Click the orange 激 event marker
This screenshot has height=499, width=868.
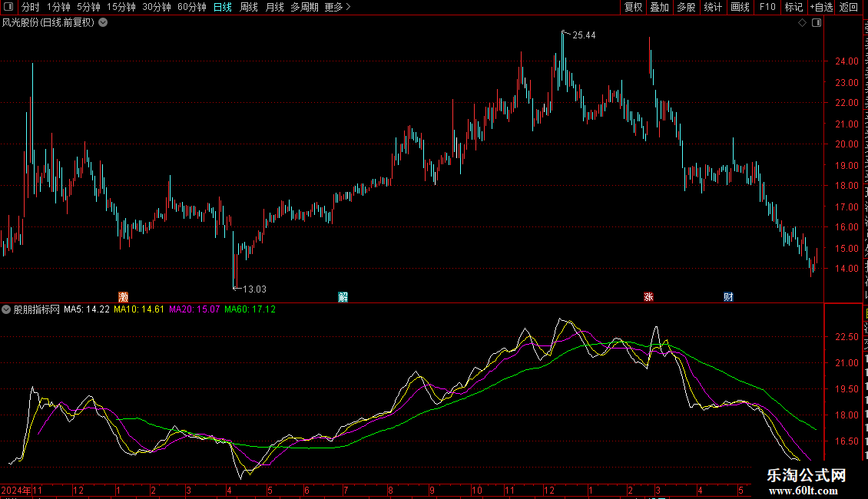[x=124, y=297]
